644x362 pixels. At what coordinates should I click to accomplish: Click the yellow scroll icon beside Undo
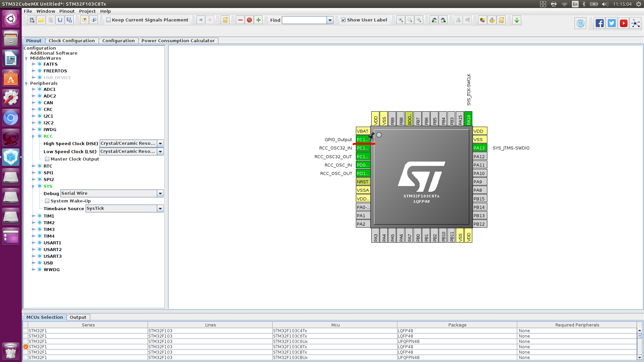(x=225, y=20)
